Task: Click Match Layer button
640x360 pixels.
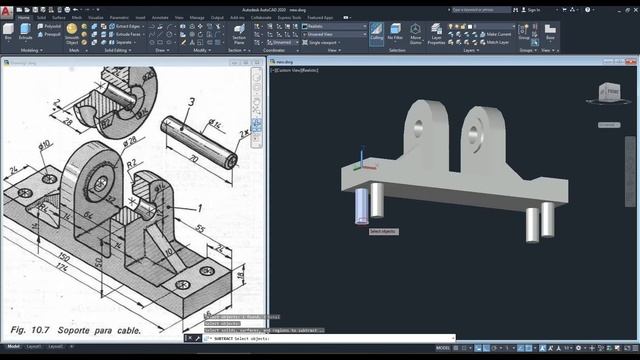Action: pyautogui.click(x=494, y=42)
